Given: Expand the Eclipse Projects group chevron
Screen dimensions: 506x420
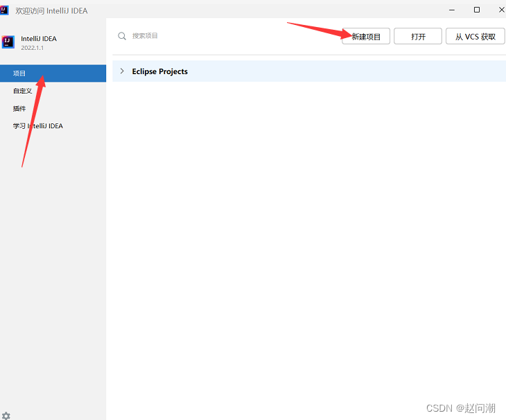Looking at the screenshot, I should [x=122, y=71].
